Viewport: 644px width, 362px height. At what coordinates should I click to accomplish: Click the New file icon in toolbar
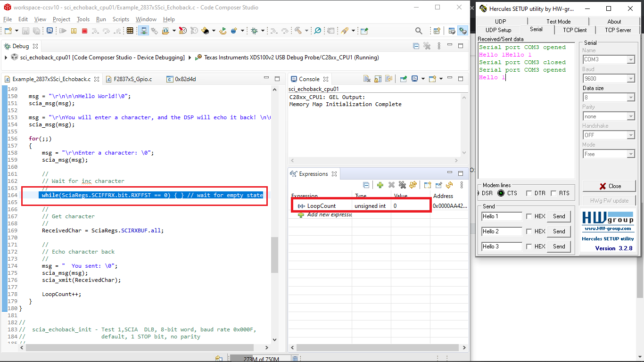coord(9,31)
